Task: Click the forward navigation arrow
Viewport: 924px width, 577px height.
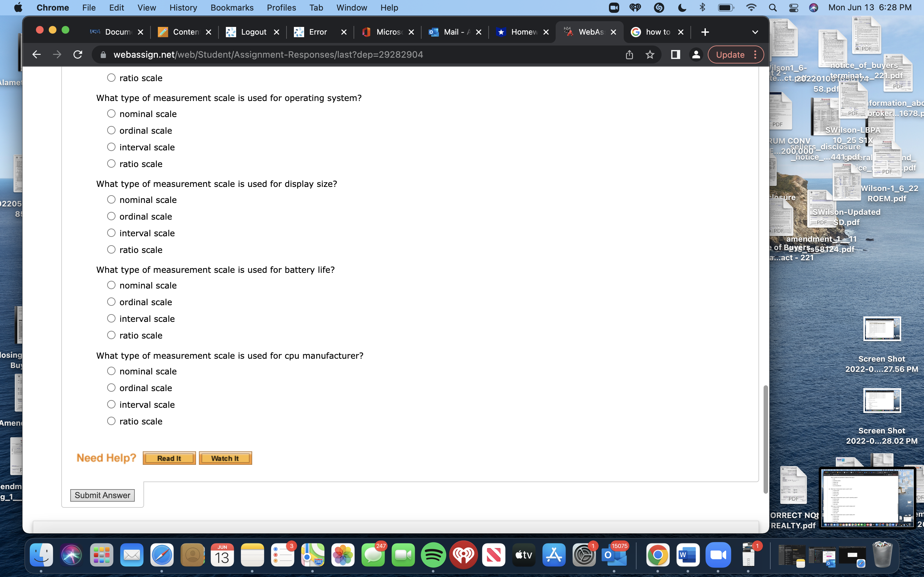Action: [x=57, y=54]
